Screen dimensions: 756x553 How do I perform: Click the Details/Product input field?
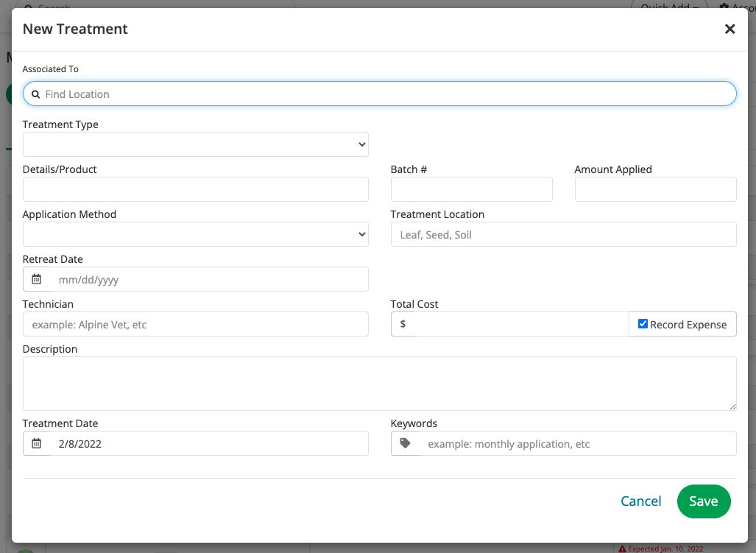pyautogui.click(x=196, y=189)
